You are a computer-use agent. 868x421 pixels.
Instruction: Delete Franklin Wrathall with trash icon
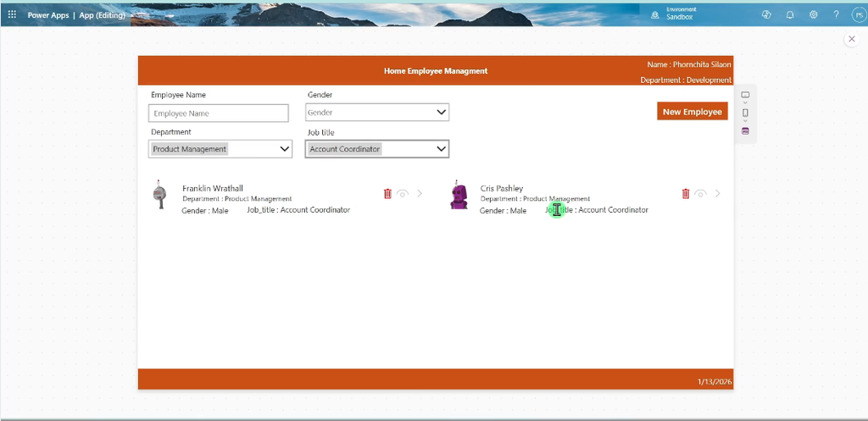pyautogui.click(x=387, y=194)
